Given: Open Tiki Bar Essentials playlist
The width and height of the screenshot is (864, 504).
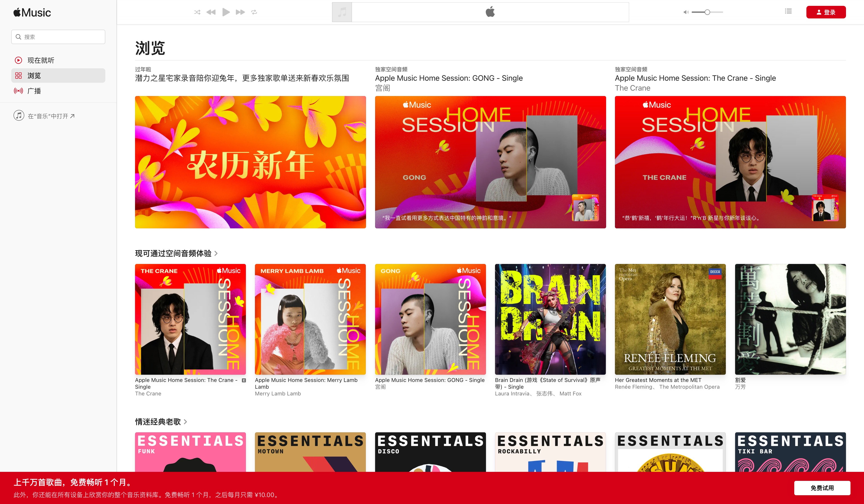Looking at the screenshot, I should (x=790, y=452).
